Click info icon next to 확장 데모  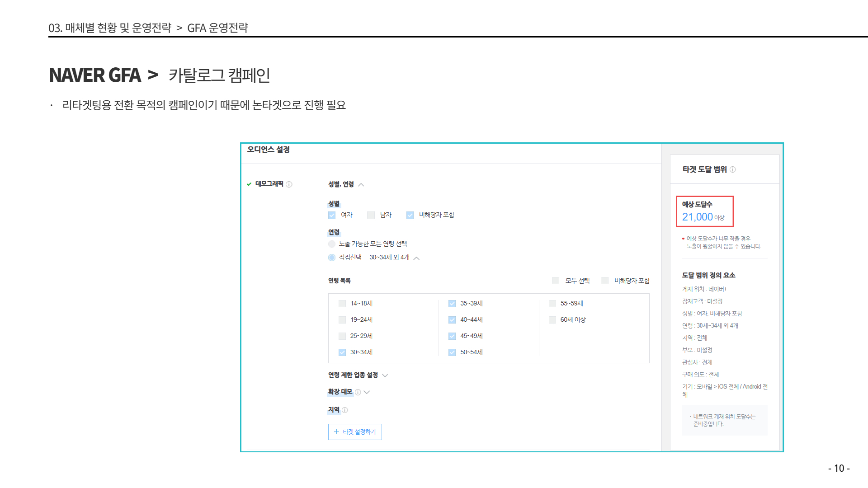(358, 392)
